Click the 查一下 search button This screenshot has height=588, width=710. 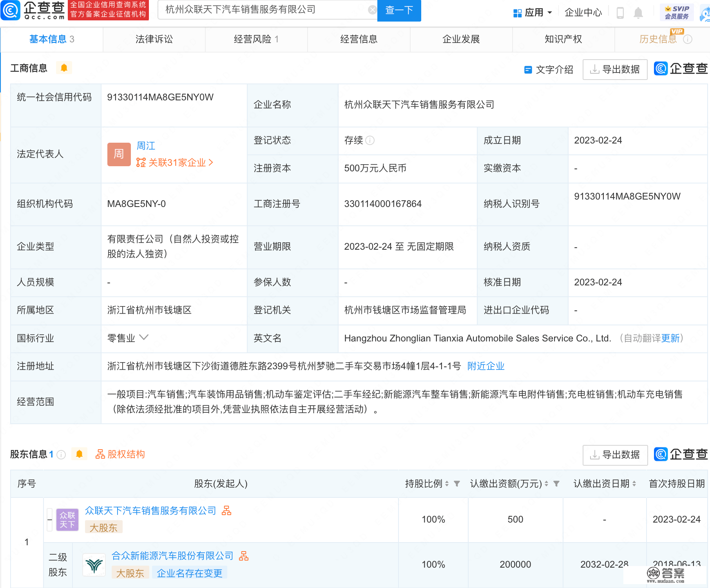399,10
